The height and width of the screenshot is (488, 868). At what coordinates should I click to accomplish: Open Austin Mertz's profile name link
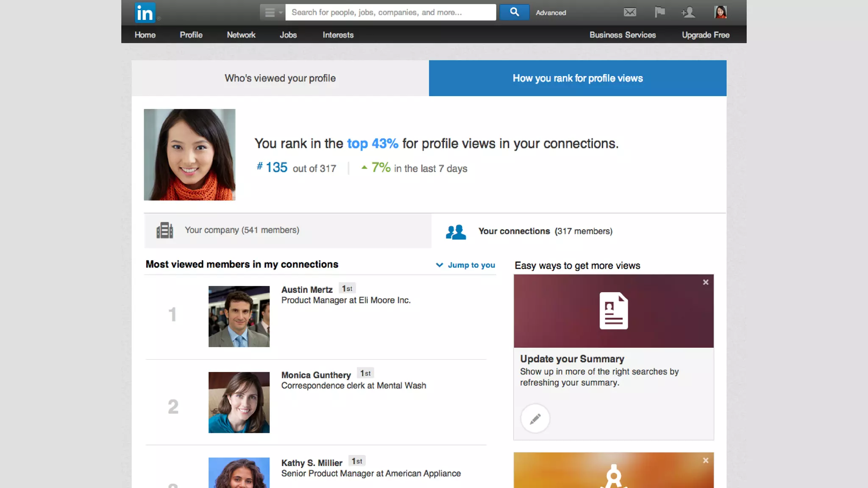click(307, 290)
